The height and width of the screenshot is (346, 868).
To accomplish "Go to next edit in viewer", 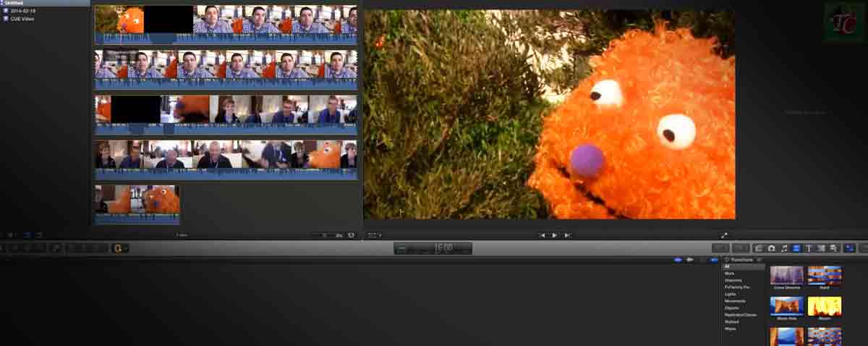I will tap(568, 235).
